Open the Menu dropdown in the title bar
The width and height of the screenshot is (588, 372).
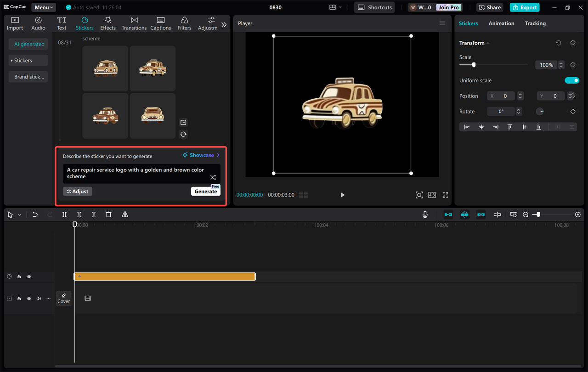click(x=43, y=7)
